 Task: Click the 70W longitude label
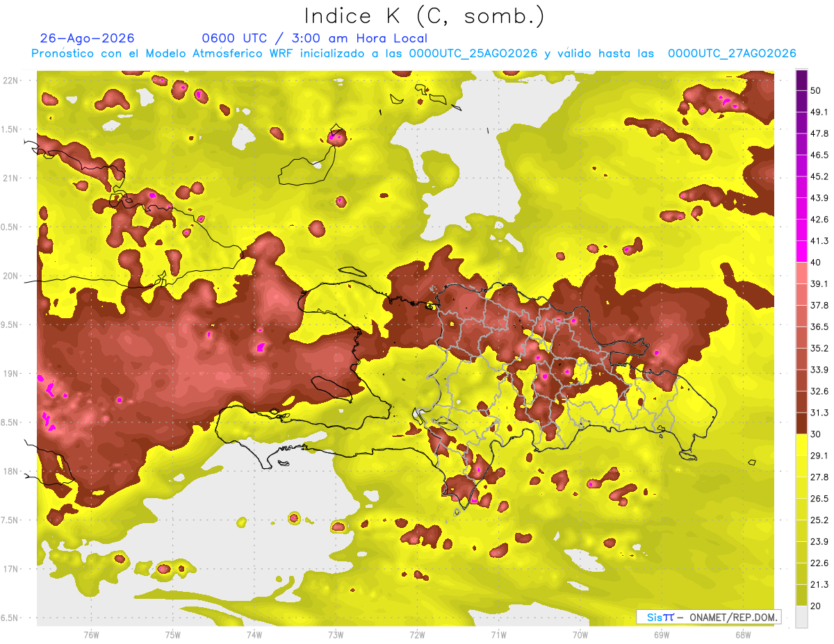click(580, 634)
